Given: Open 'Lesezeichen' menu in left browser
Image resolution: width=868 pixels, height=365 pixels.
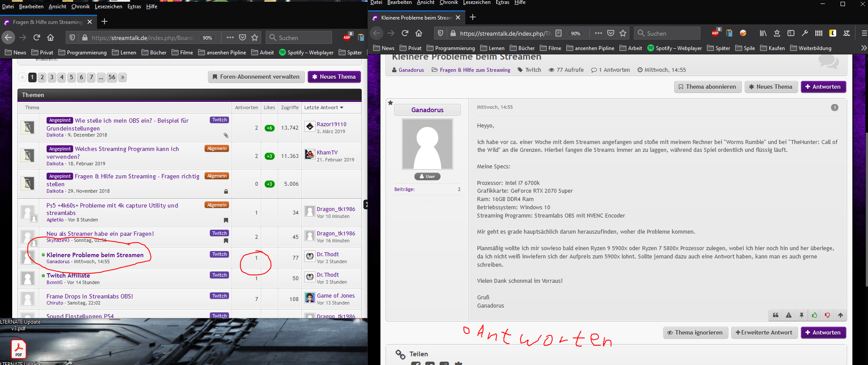Looking at the screenshot, I should pyautogui.click(x=108, y=7).
